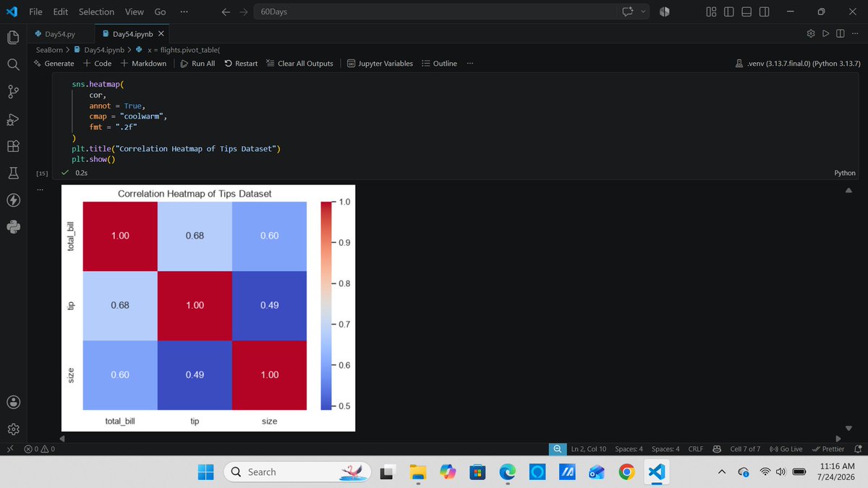Click Generate in the notebook toolbar

pos(54,63)
